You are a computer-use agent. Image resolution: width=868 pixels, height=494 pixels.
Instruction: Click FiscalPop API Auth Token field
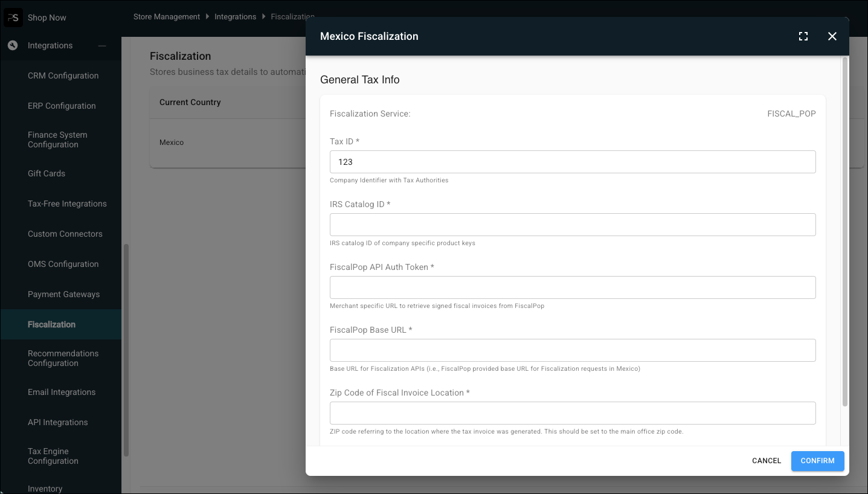pyautogui.click(x=573, y=287)
